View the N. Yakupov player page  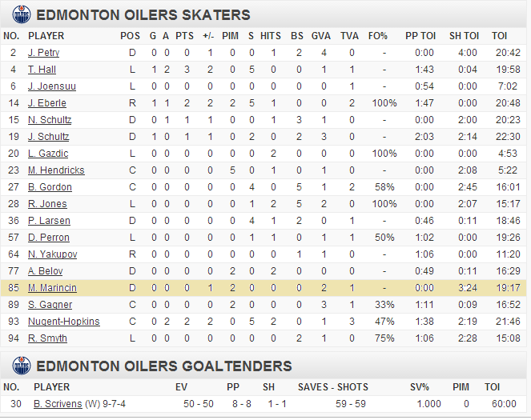tap(53, 254)
